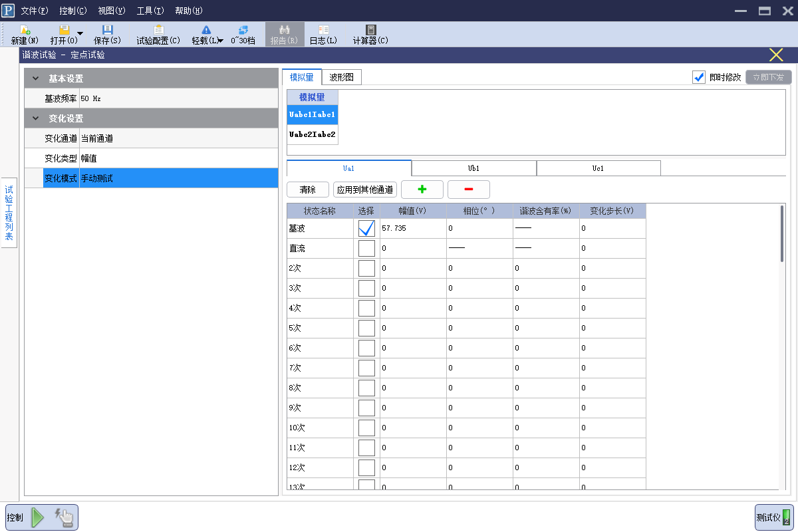The image size is (798, 532).
Task: Uncheck the 即时修改 checkbox
Action: [x=699, y=77]
